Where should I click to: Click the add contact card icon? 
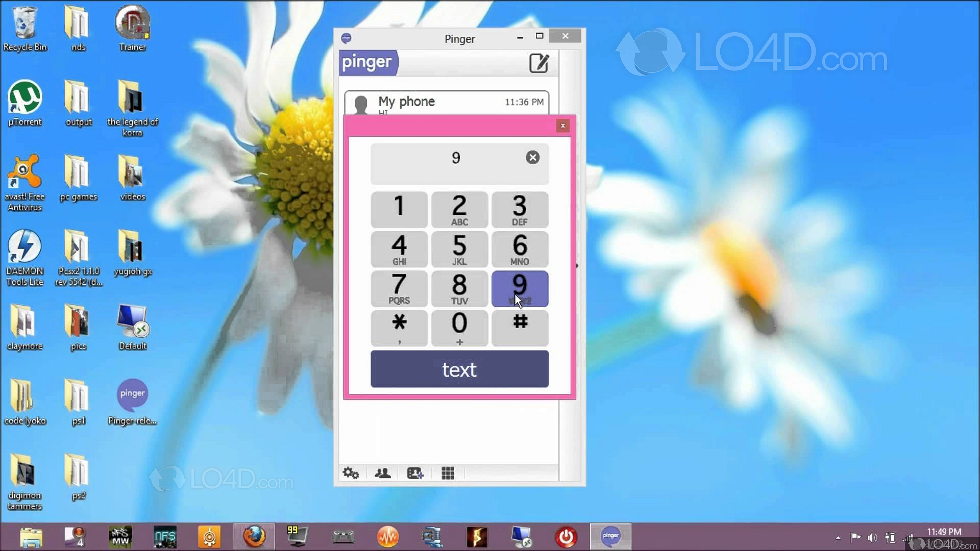coord(415,473)
